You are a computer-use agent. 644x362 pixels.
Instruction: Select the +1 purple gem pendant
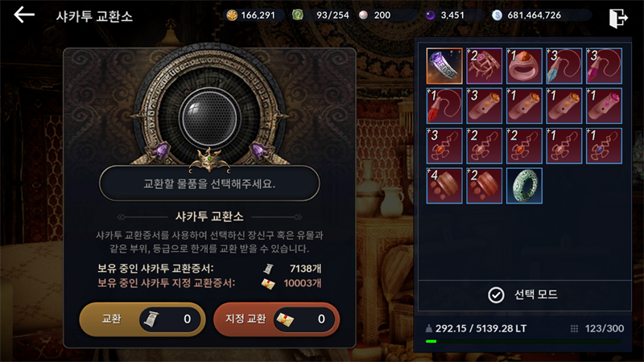click(604, 146)
